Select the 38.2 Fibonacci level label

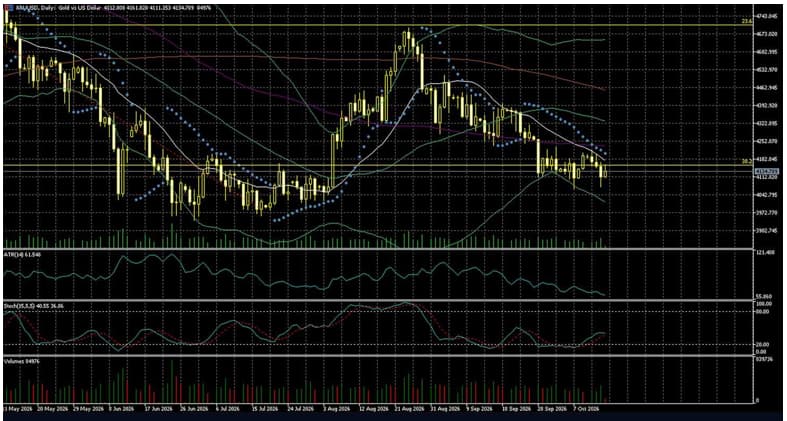(x=746, y=162)
